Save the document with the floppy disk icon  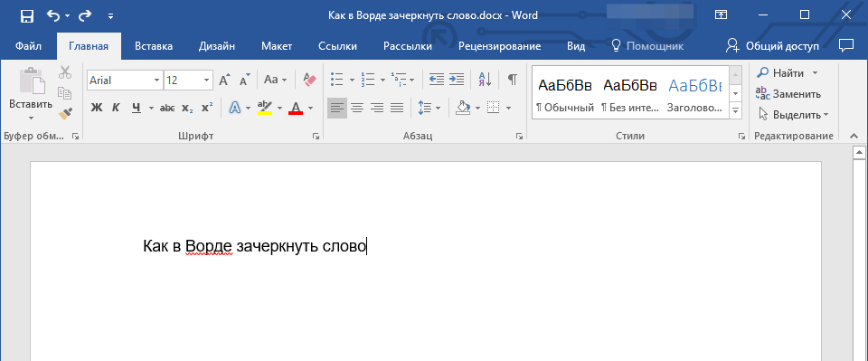[26, 16]
